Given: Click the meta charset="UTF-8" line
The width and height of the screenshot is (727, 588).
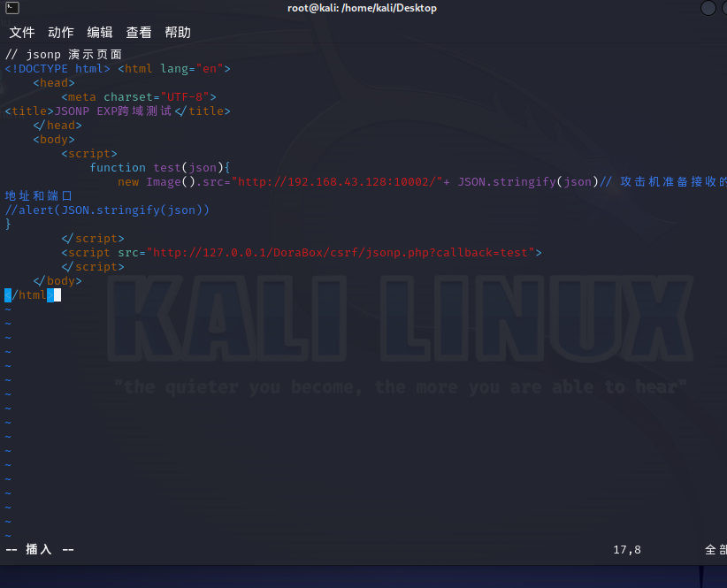Looking at the screenshot, I should click(x=139, y=97).
